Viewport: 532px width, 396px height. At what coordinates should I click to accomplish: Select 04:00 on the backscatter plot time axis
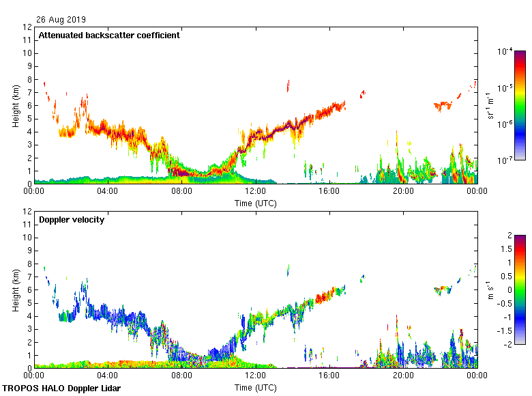point(108,192)
